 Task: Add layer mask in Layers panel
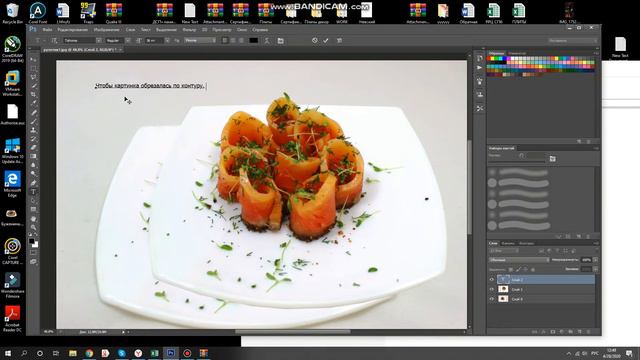[553, 332]
